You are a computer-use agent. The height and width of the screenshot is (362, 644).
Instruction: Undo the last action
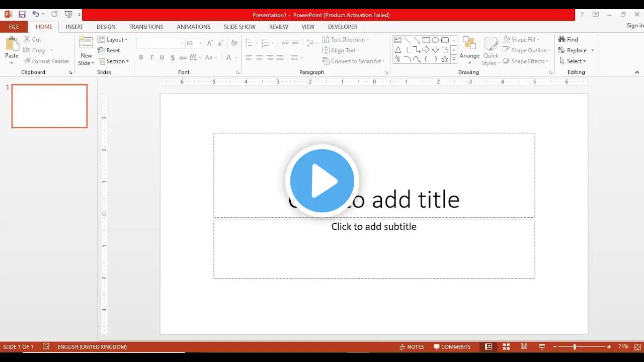point(36,15)
